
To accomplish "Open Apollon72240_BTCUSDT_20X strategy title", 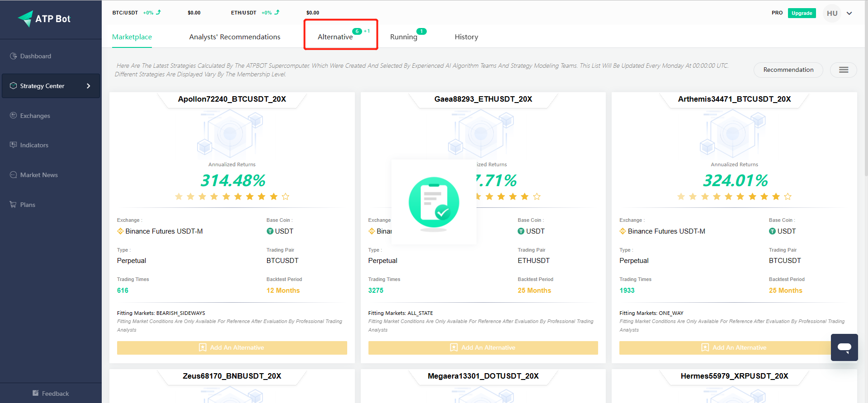I will (x=232, y=99).
